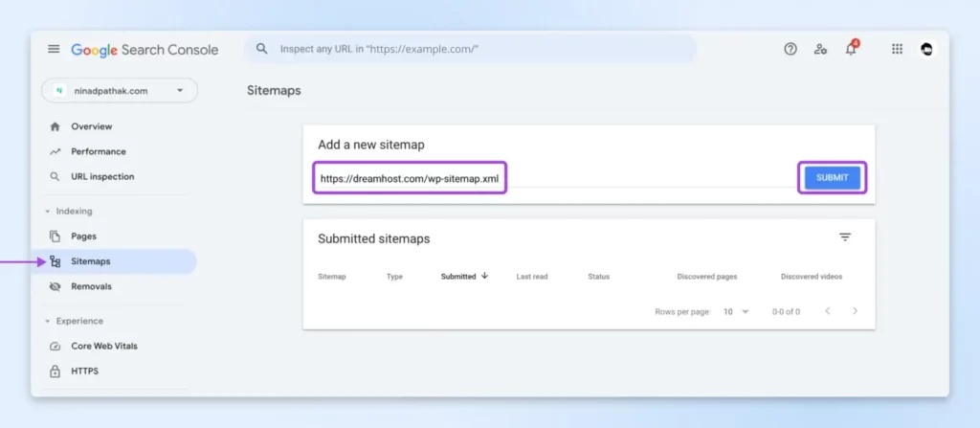Open the hamburger main menu
The height and width of the screenshot is (428, 980).
(x=54, y=50)
